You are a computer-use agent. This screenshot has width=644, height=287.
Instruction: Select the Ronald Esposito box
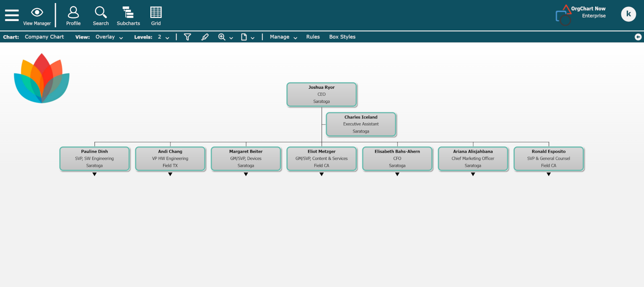click(x=549, y=159)
